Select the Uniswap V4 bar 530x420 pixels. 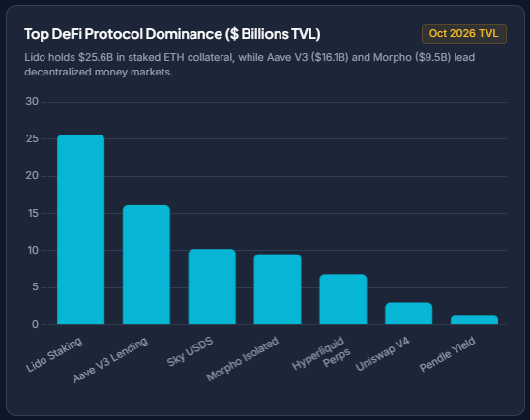pyautogui.click(x=409, y=314)
